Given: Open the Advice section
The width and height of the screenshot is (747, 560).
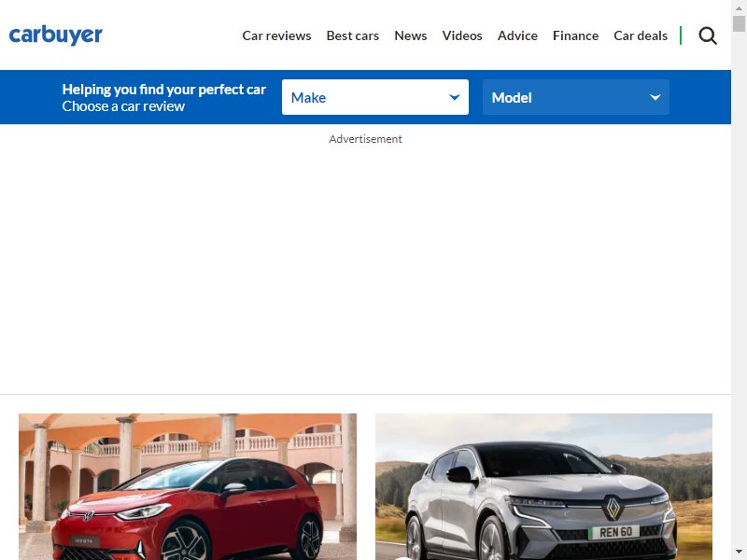Looking at the screenshot, I should point(517,35).
